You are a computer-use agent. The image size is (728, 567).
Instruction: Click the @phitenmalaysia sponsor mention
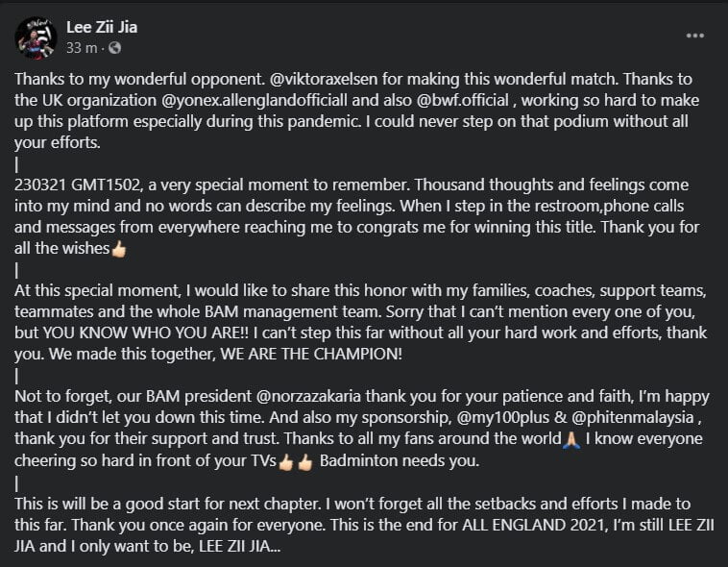[x=633, y=417]
